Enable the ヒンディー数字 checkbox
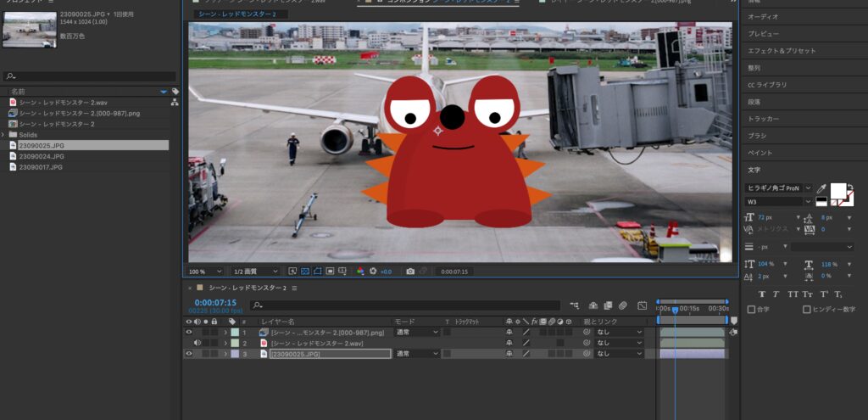The height and width of the screenshot is (420, 868). [x=806, y=309]
